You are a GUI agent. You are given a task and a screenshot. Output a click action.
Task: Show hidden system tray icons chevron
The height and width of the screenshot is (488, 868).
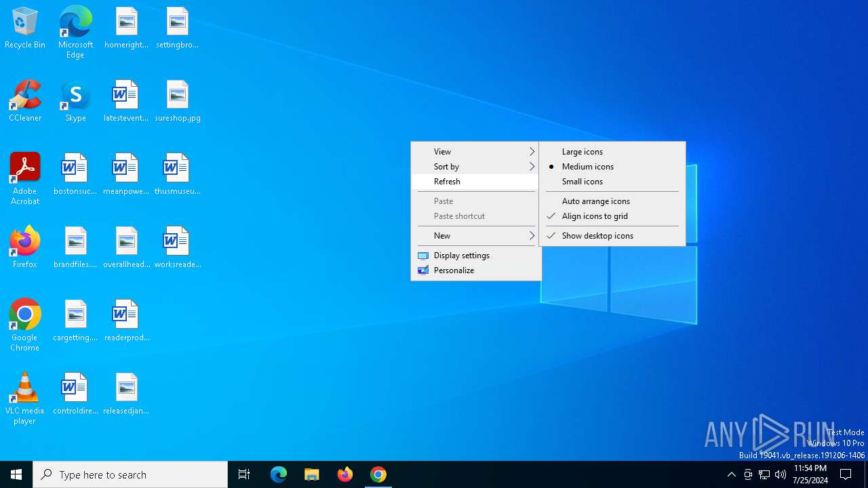[731, 474]
